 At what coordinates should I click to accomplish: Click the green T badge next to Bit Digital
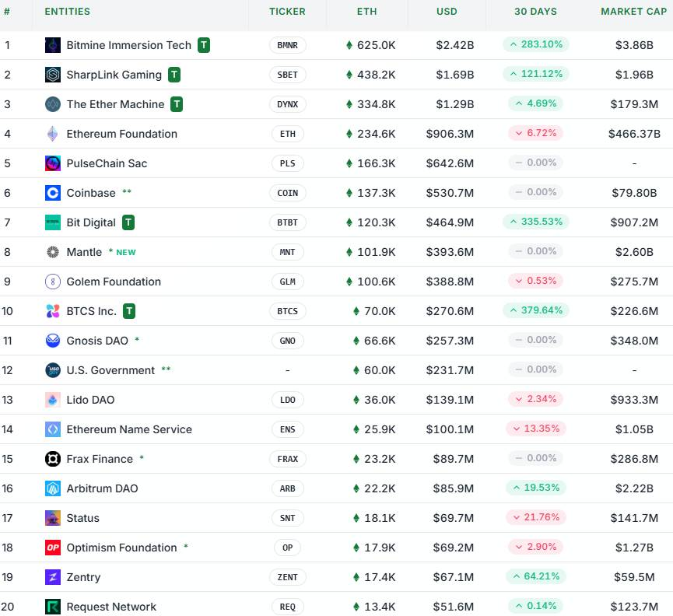click(x=128, y=222)
